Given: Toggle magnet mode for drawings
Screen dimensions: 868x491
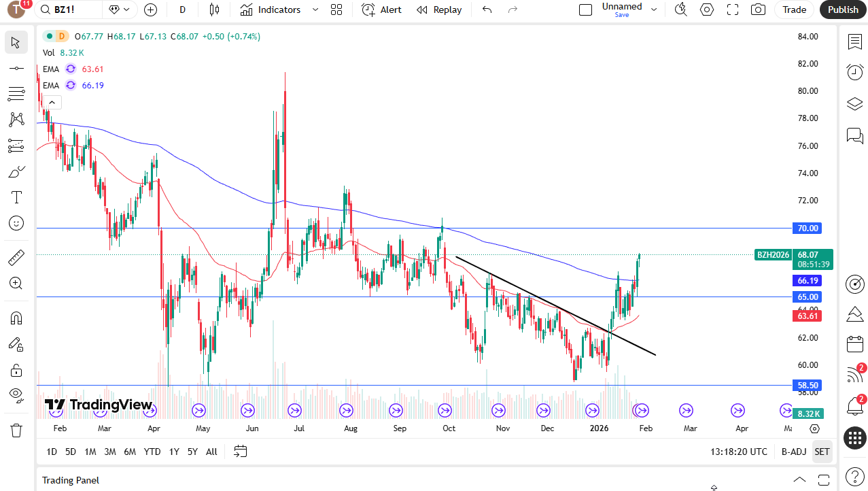Looking at the screenshot, I should (16, 318).
